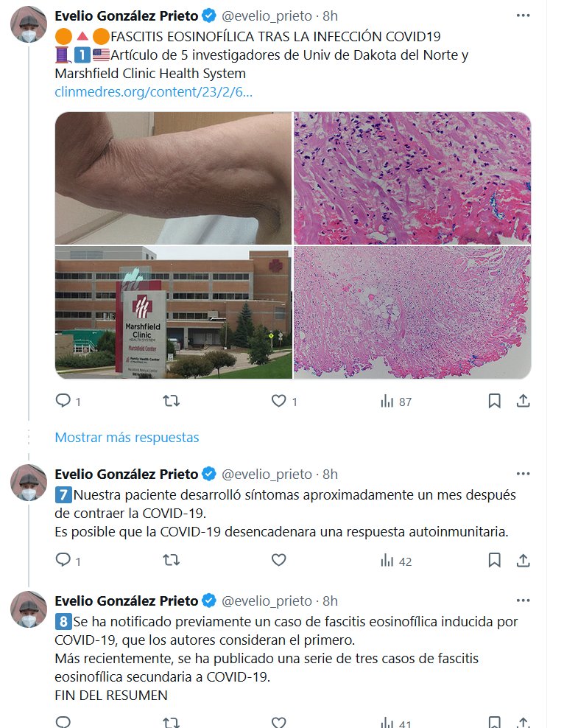
Task: Open @evelio_prieto handle on tweet 8
Action: [267, 601]
